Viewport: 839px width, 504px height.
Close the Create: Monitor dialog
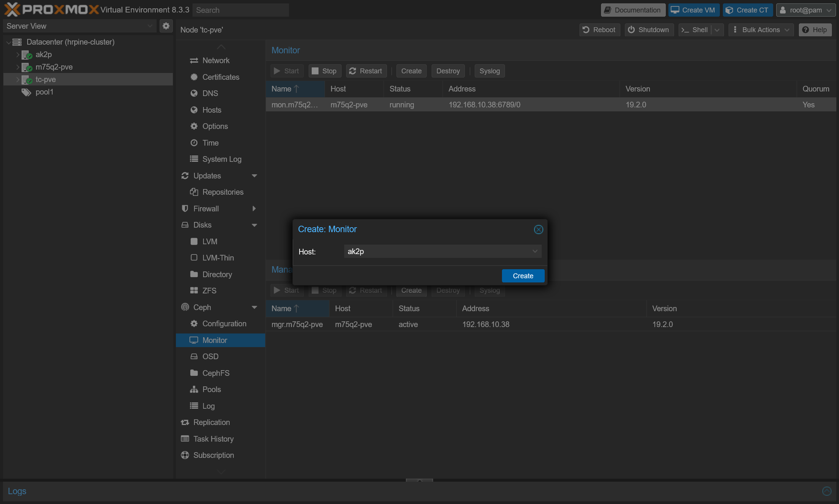tap(538, 230)
